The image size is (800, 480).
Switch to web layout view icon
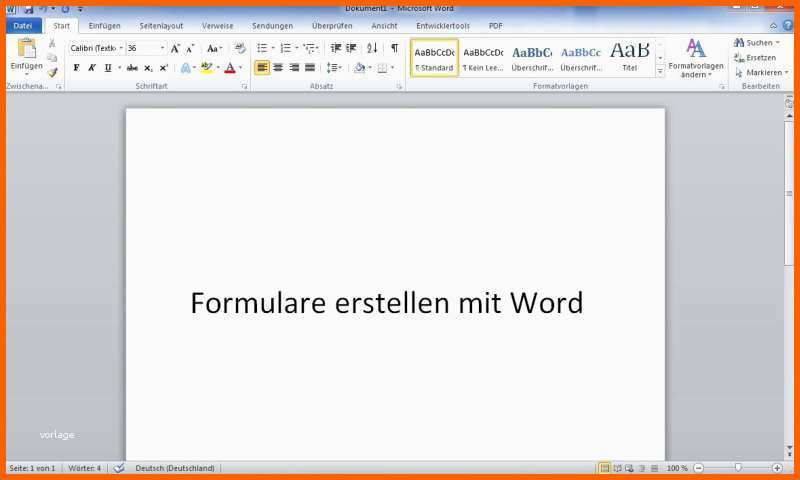[x=630, y=468]
